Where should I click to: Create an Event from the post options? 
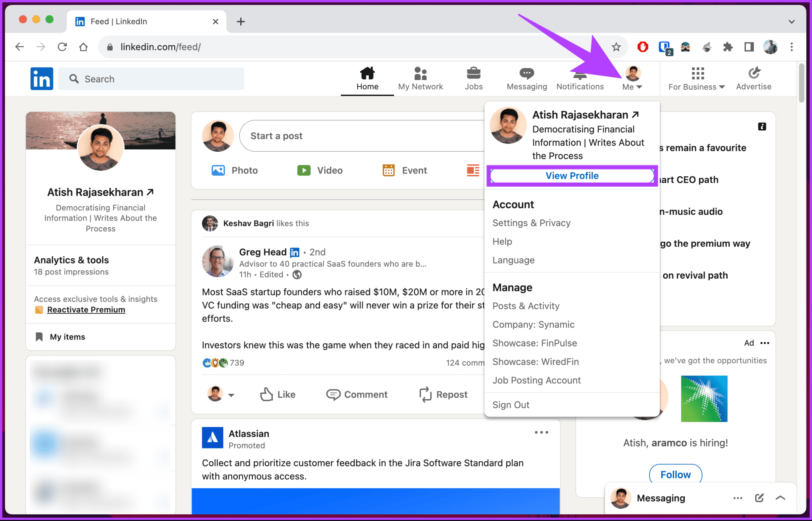coord(404,170)
